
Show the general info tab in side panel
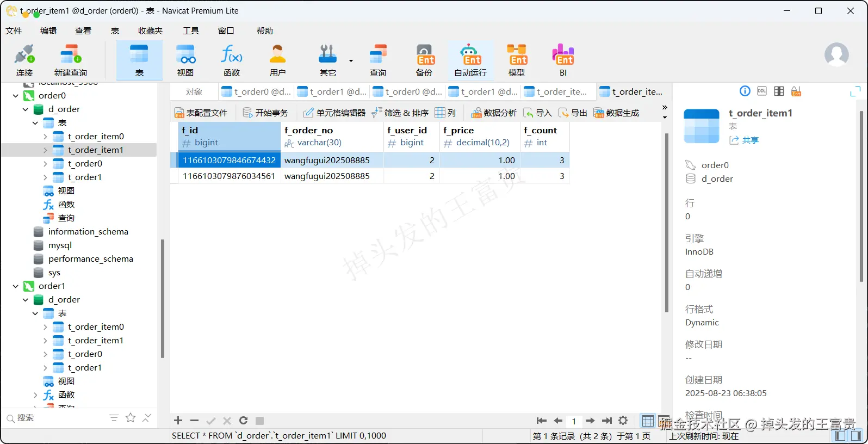(x=745, y=91)
